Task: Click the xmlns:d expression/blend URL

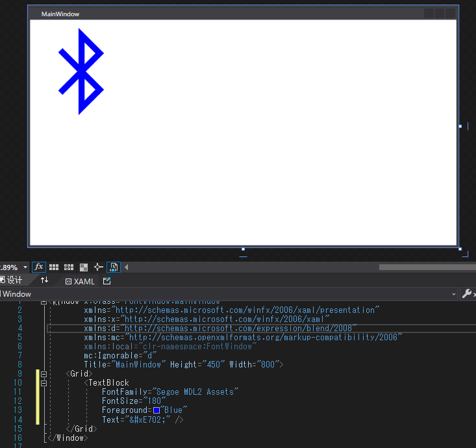Action: pos(238,328)
